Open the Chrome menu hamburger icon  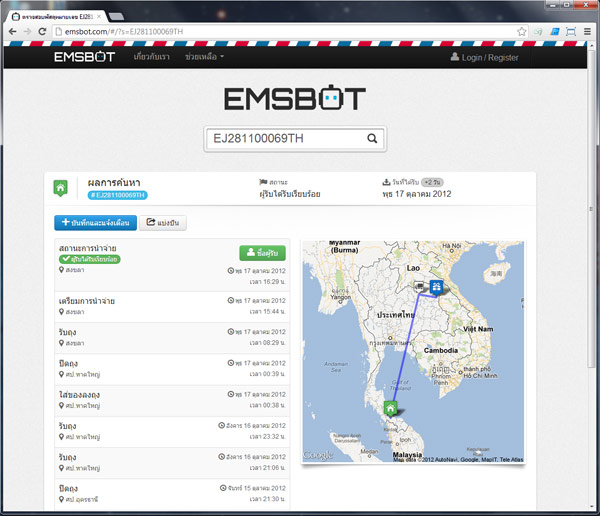click(x=587, y=32)
